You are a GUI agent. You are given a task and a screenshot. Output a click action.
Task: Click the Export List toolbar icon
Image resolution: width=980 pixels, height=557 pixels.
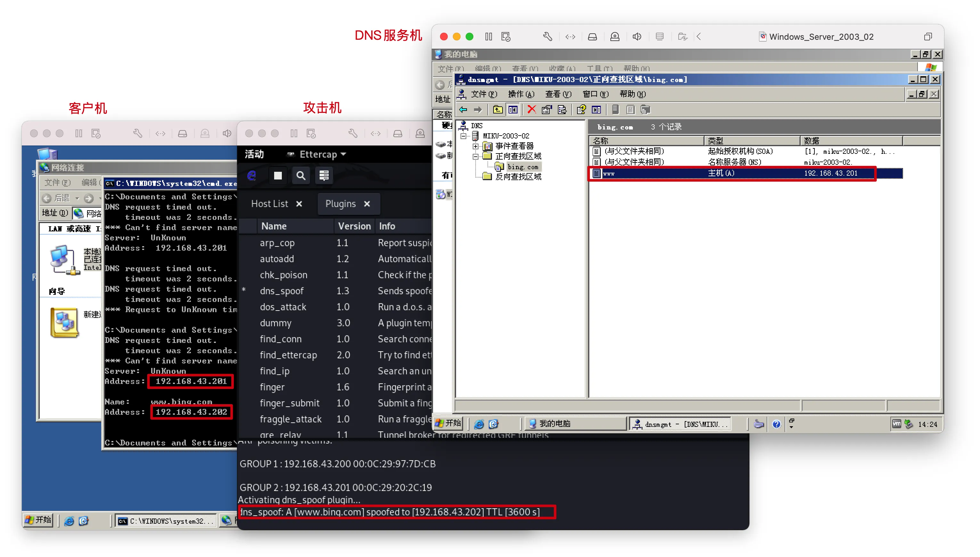coord(562,110)
